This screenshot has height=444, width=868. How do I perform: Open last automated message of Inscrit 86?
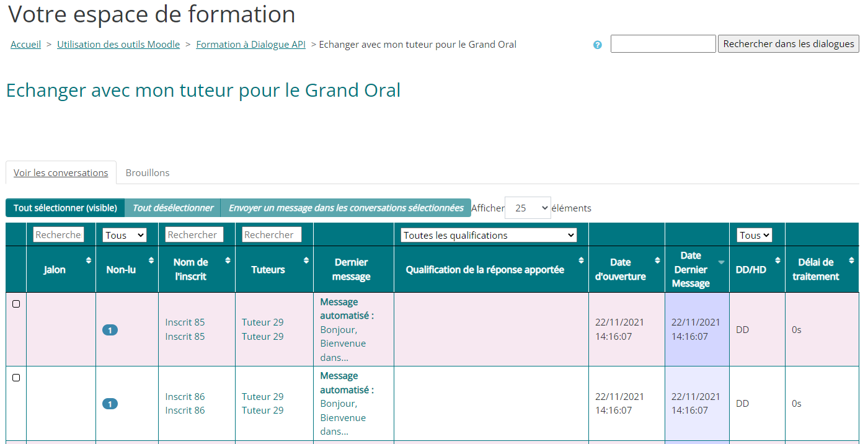[347, 403]
